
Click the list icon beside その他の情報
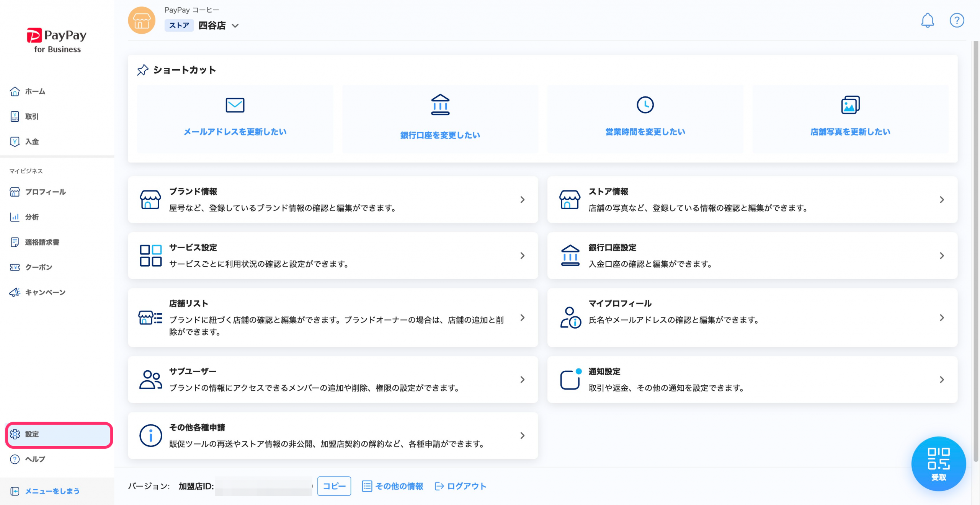pyautogui.click(x=367, y=486)
